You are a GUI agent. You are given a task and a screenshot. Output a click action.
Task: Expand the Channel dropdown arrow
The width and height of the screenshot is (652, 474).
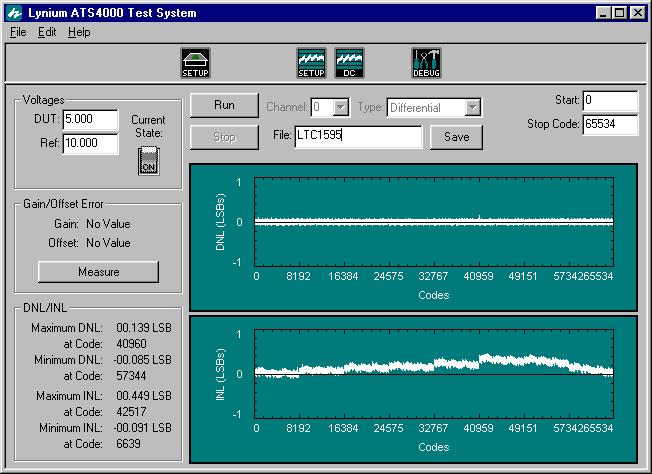pos(341,108)
